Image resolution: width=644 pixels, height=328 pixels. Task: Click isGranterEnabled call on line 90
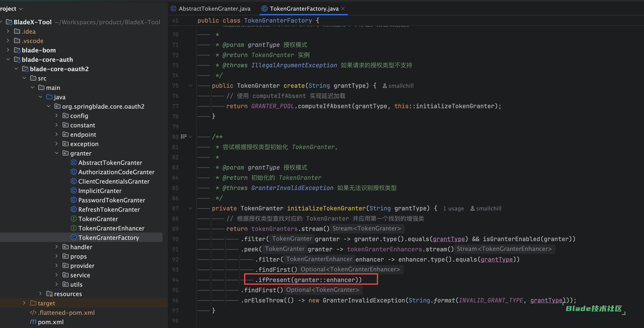click(511, 239)
